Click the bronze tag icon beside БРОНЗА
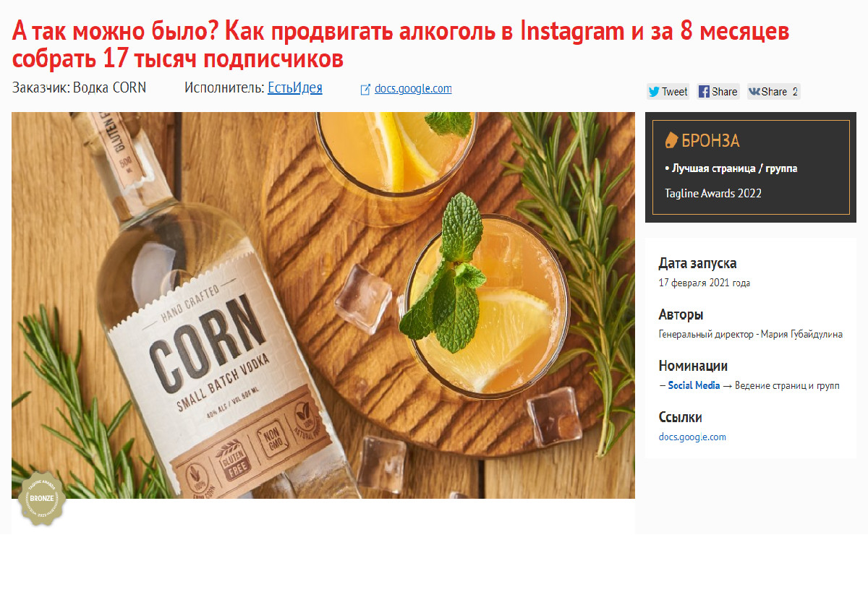This screenshot has height=613, width=868. (x=671, y=140)
